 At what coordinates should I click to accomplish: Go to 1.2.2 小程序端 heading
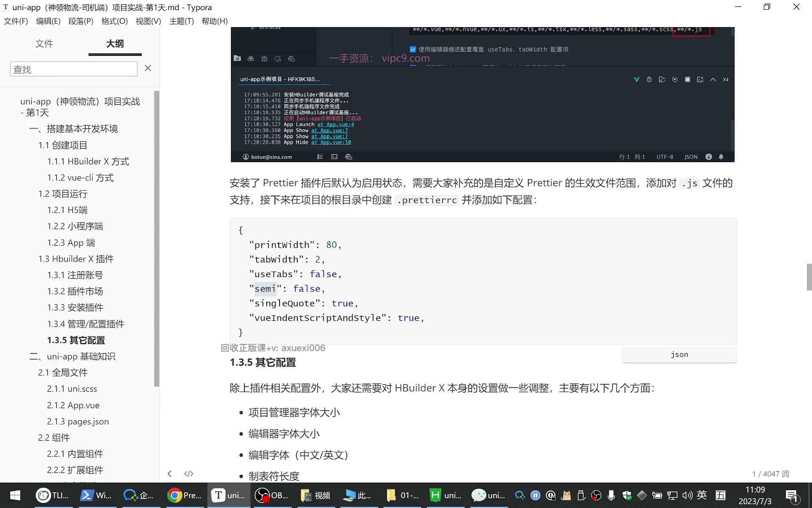pyautogui.click(x=75, y=226)
